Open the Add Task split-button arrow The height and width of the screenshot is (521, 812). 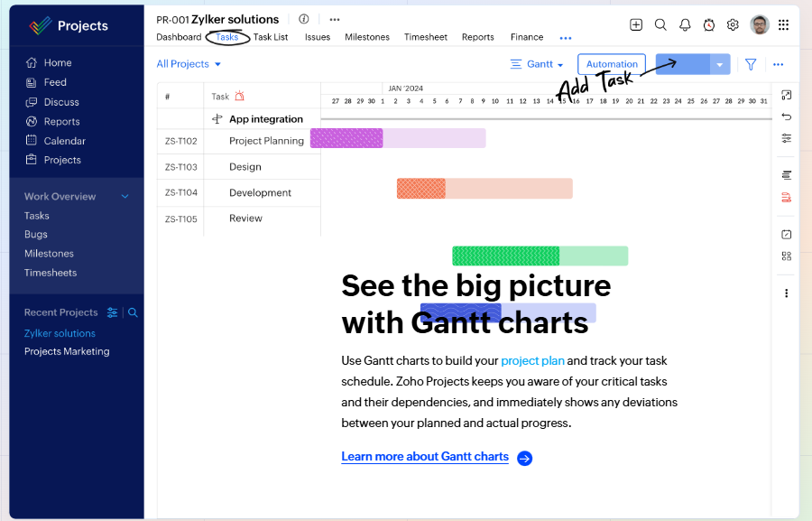[720, 64]
